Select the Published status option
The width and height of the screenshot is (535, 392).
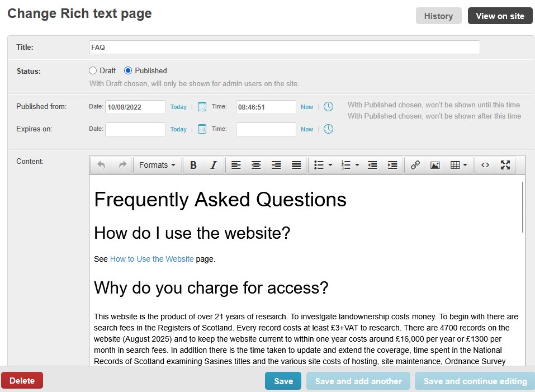tap(128, 71)
